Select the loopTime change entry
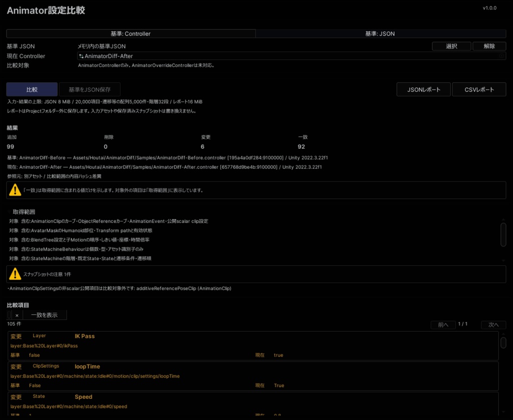This screenshot has width=513, height=420. [253, 376]
